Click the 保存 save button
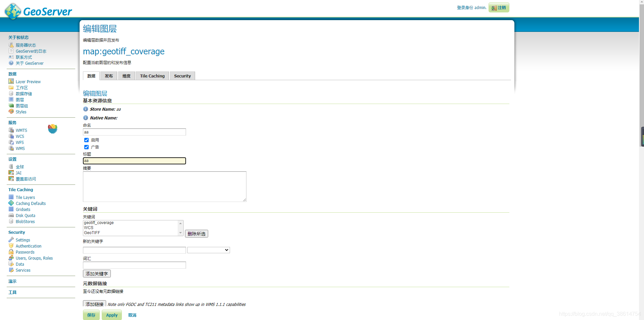The width and height of the screenshot is (644, 320). coord(91,315)
